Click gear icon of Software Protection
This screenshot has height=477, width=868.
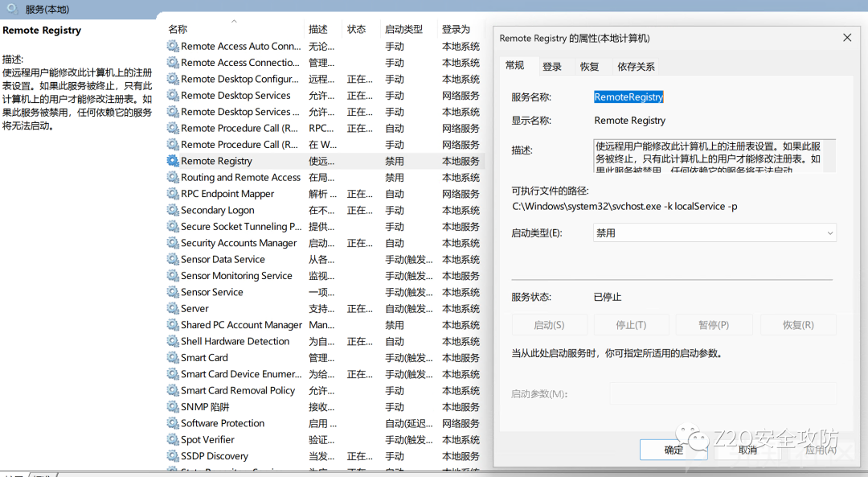(x=173, y=423)
